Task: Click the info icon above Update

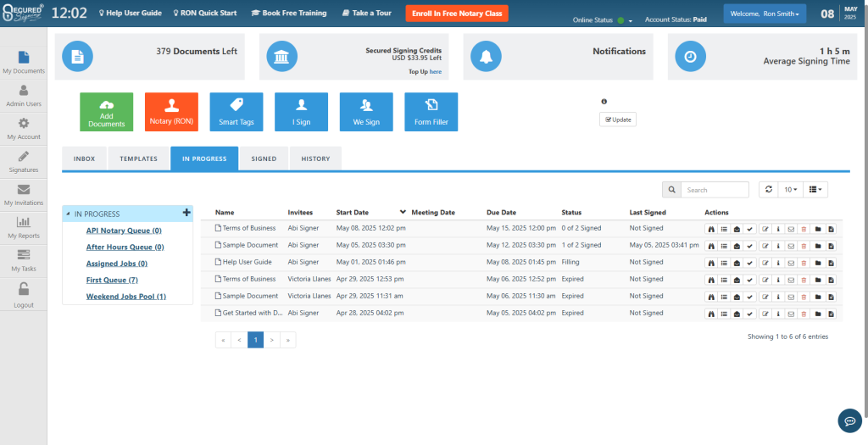Action: coord(604,102)
